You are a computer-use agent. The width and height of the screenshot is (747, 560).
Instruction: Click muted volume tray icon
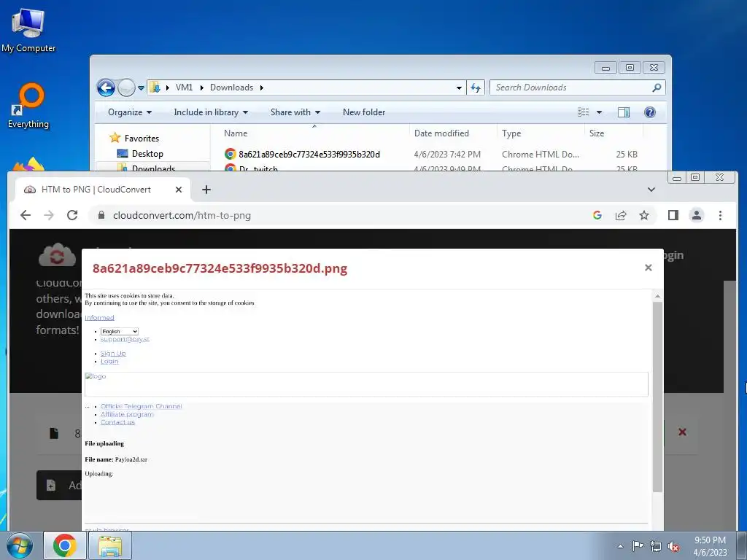pos(673,546)
